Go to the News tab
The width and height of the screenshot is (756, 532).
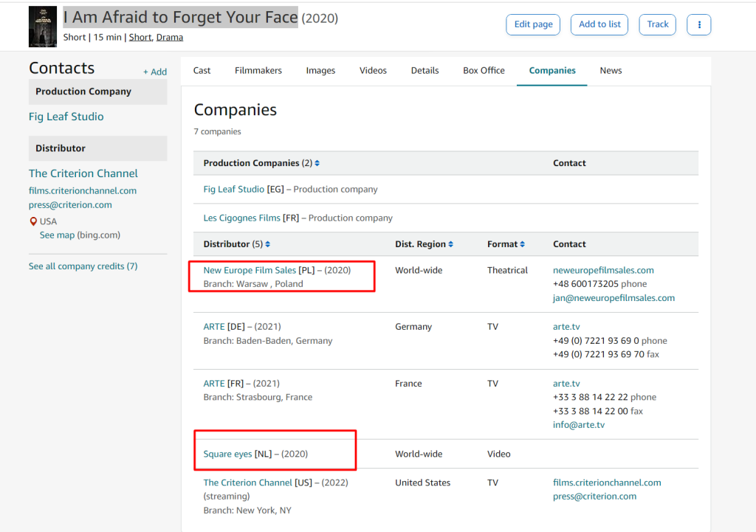(611, 71)
